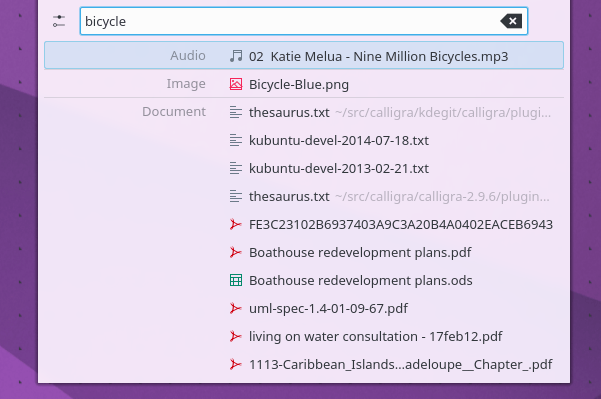The height and width of the screenshot is (399, 601).
Task: Click the PDF icon of Boathouse redevelopment plans.pdf
Action: click(236, 252)
